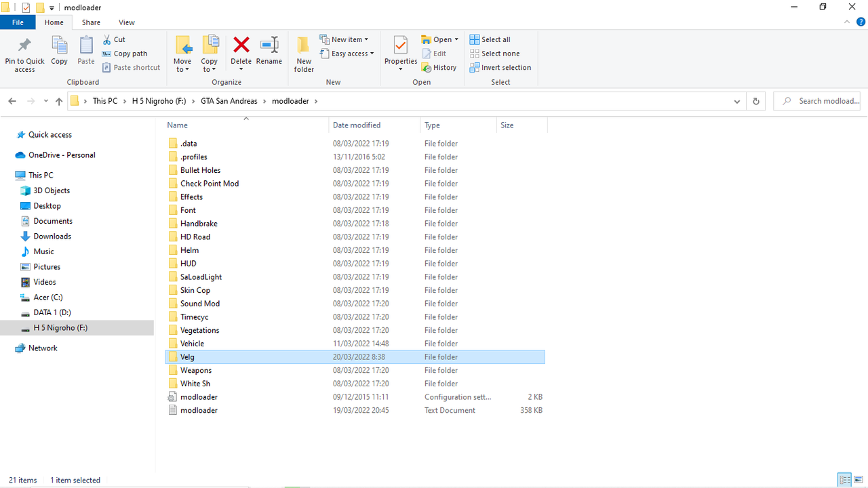Screen dimensions: 868x488
Task: Pin folder to Quick access
Action: (24, 54)
